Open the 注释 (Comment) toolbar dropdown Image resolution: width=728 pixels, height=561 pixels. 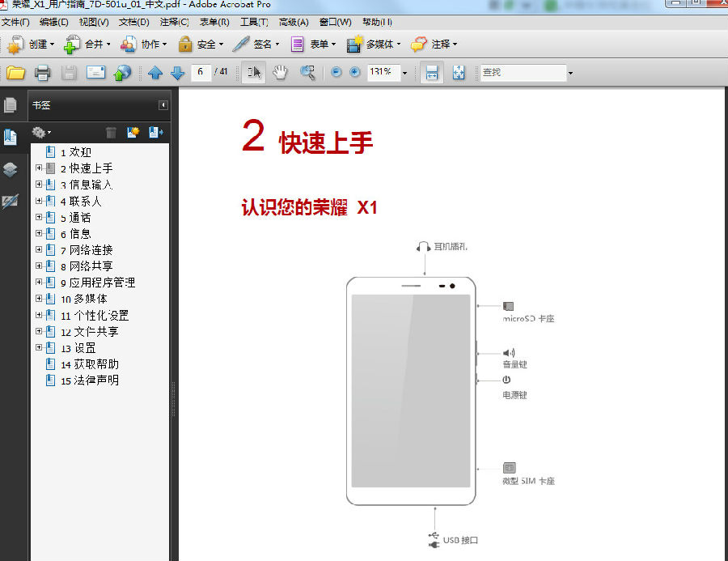point(434,45)
